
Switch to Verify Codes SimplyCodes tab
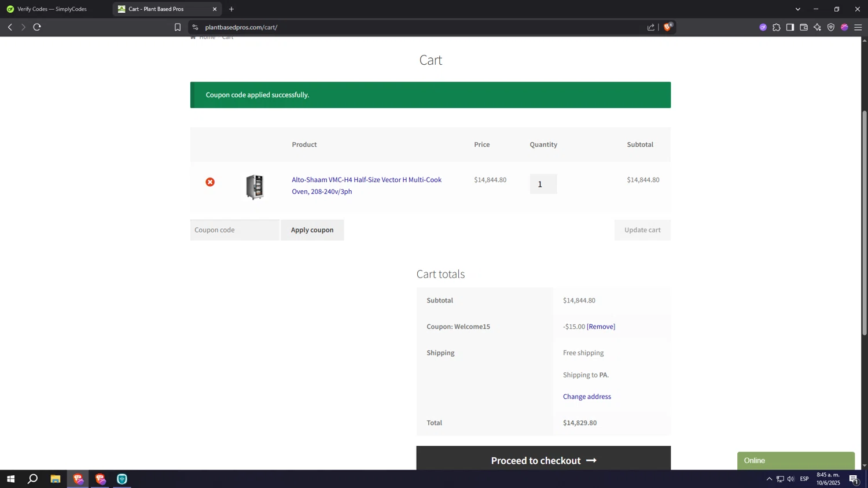pos(52,9)
